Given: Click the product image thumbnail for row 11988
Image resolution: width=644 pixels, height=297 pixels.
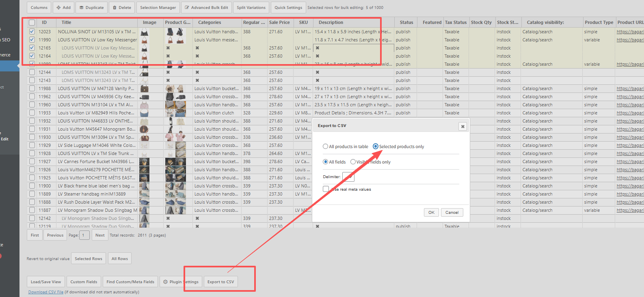Looking at the screenshot, I should pos(144,88).
